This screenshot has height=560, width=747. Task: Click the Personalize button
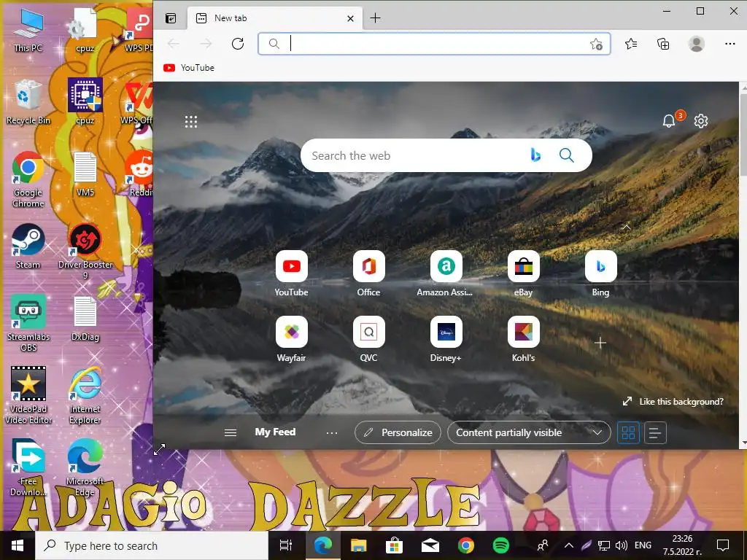point(398,432)
